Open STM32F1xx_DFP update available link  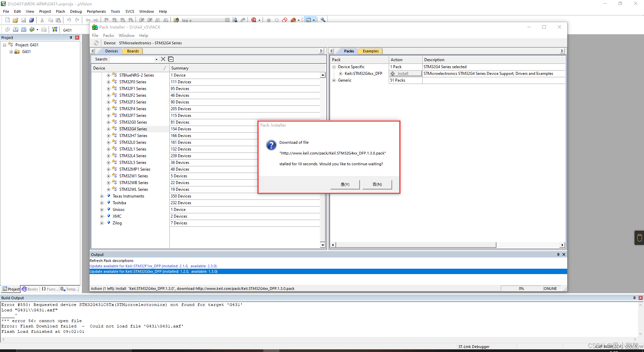pyautogui.click(x=153, y=266)
